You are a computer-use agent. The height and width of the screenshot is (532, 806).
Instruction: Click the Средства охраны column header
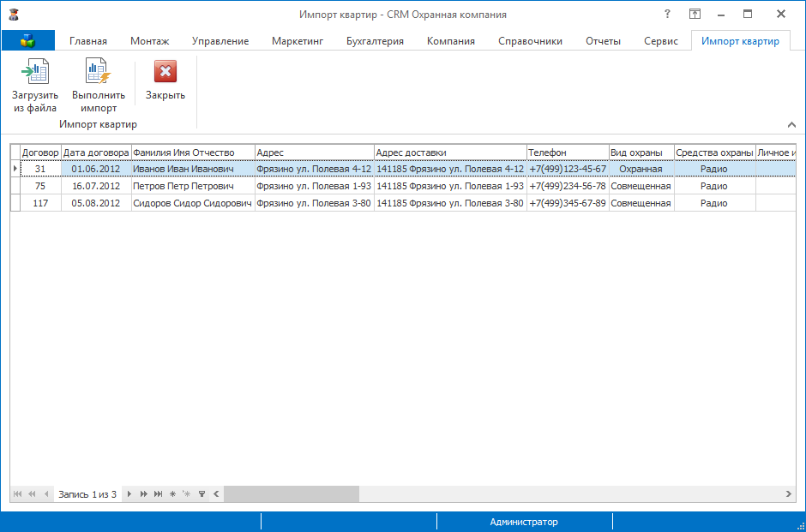point(715,152)
